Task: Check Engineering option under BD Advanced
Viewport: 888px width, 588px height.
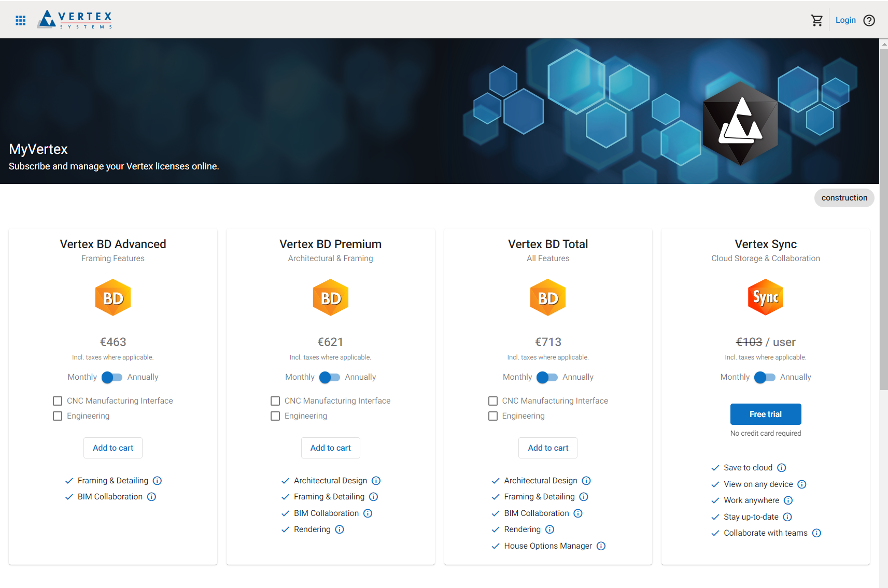Action: [58, 416]
